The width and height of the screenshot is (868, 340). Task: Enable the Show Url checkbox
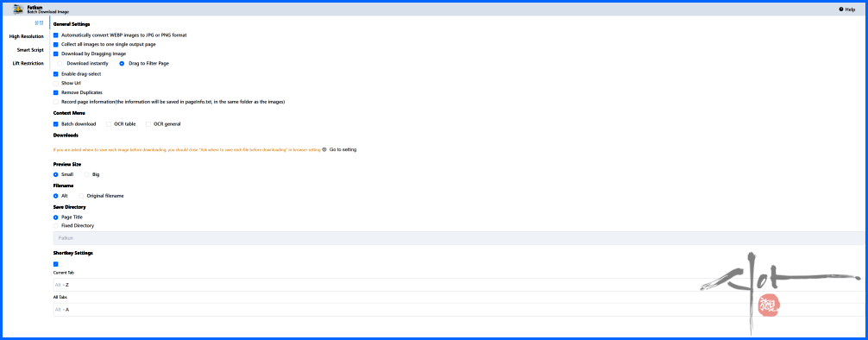(55, 83)
